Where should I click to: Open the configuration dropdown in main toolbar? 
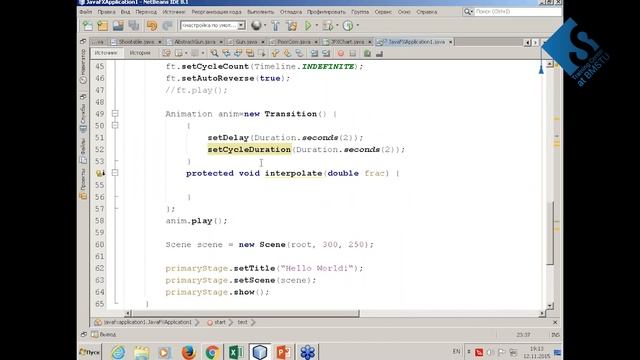click(x=241, y=25)
